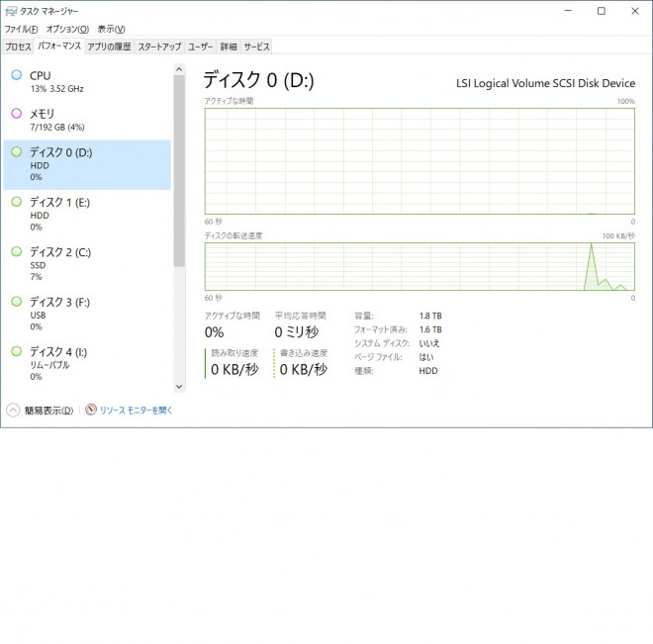
Task: Click the resource monitor gauge icon
Action: click(x=91, y=410)
